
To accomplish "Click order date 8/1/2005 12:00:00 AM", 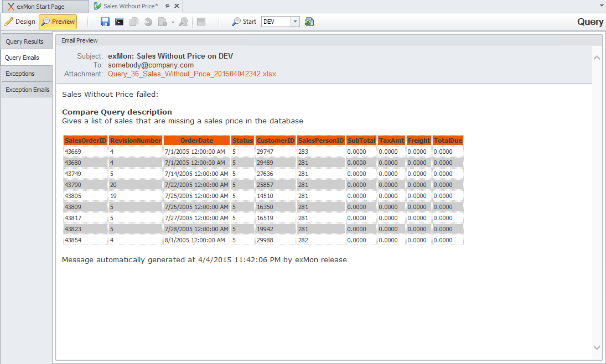I will 196,240.
